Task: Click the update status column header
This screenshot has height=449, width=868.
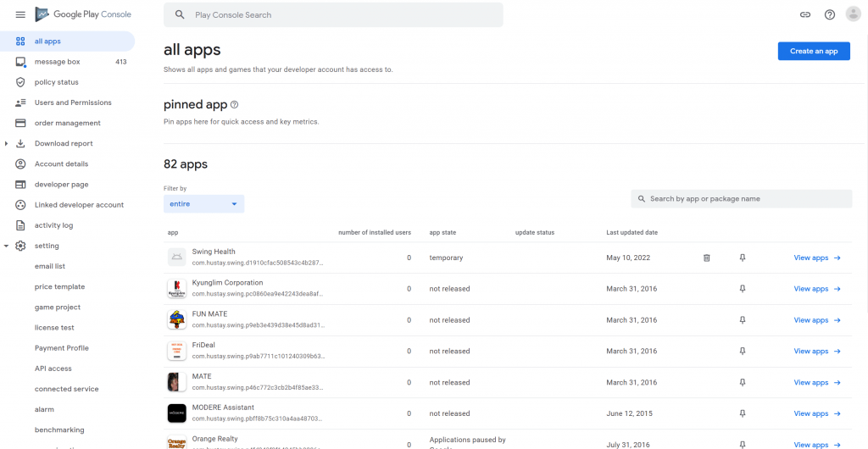Action: pyautogui.click(x=535, y=233)
